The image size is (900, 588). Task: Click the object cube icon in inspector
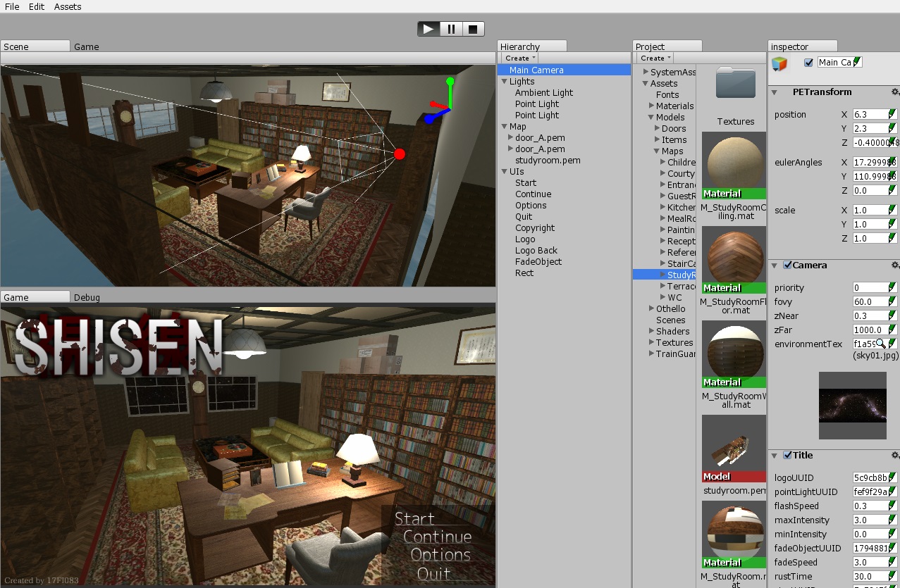click(779, 64)
